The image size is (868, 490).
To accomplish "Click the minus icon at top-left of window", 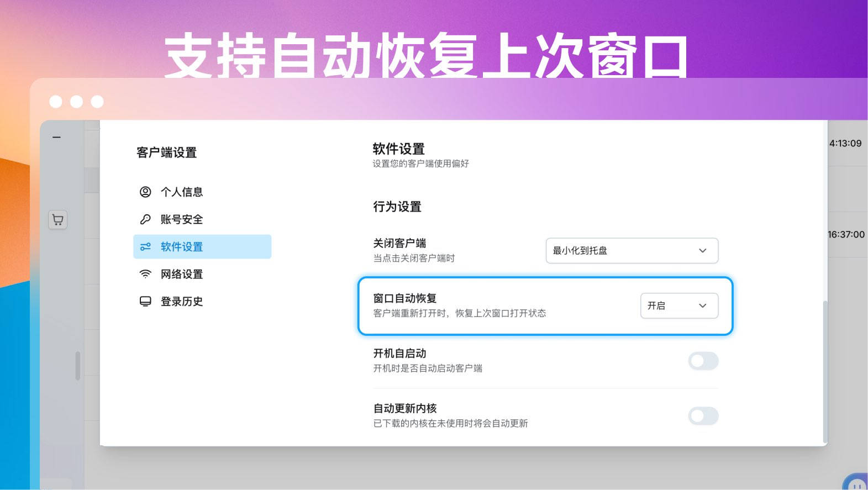I will coord(56,137).
